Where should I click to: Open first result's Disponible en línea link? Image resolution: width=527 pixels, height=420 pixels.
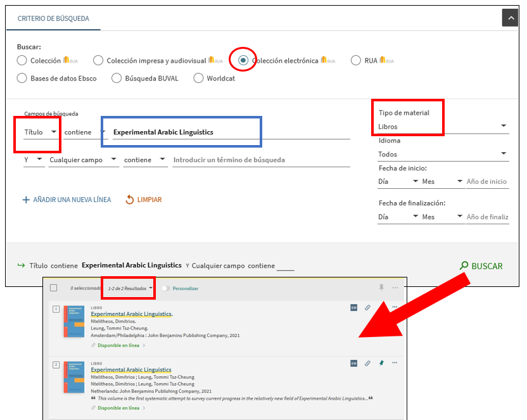[118, 345]
